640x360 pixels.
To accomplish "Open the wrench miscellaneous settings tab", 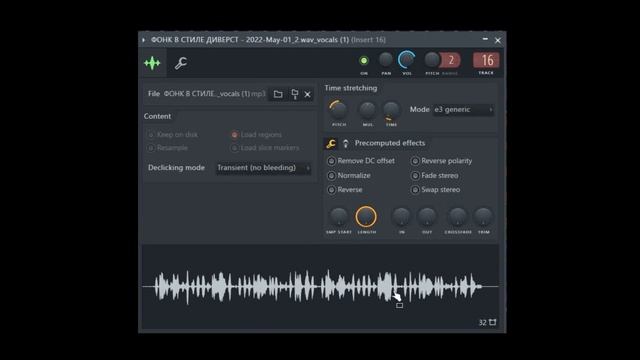I will (181, 63).
